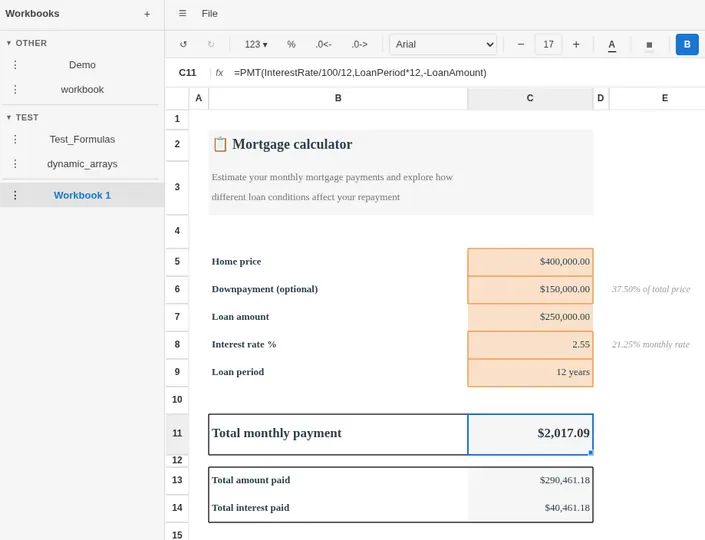The height and width of the screenshot is (540, 705).
Task: Select row 5 header
Action: tap(177, 261)
